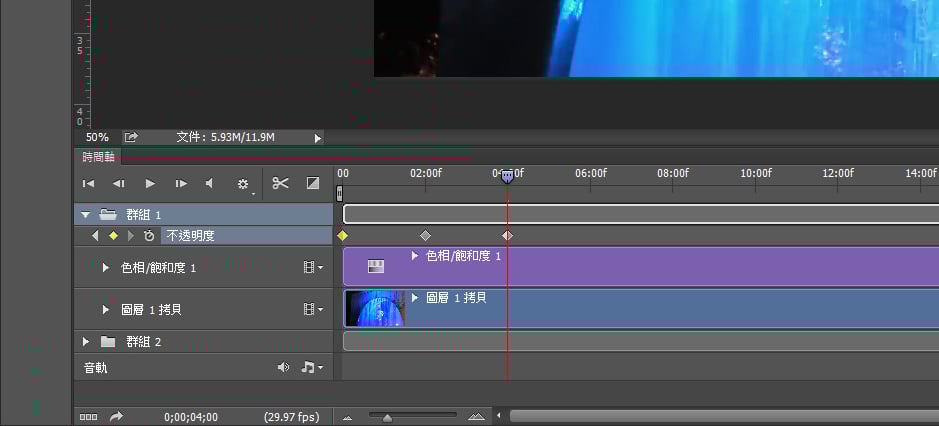Click the transition icon beside the scissors
This screenshot has height=426, width=939.
[312, 184]
